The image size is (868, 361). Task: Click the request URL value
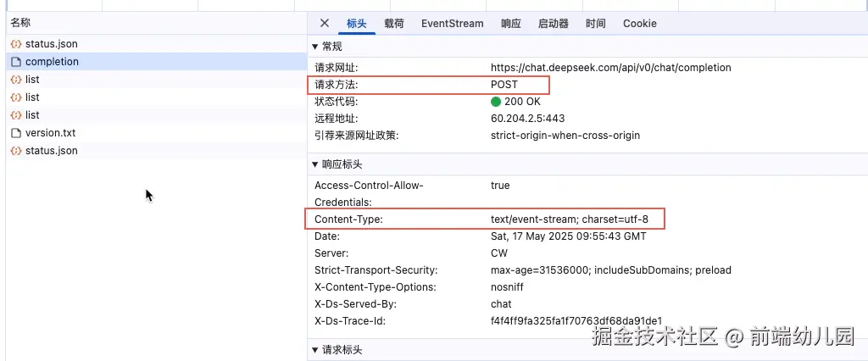(610, 68)
